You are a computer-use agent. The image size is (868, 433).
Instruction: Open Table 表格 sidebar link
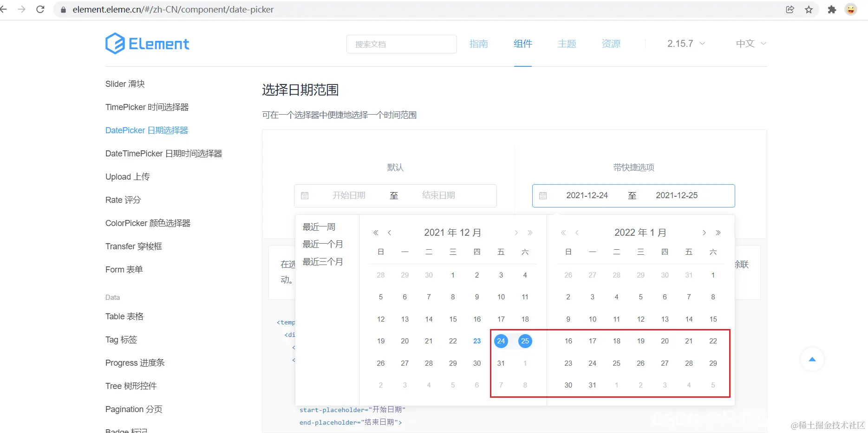click(124, 317)
